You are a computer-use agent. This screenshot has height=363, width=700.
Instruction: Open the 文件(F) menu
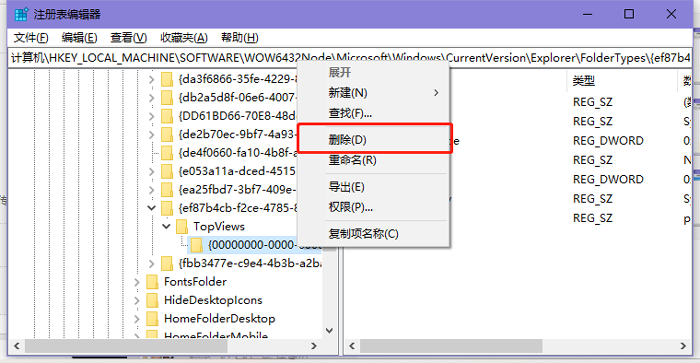tap(30, 38)
